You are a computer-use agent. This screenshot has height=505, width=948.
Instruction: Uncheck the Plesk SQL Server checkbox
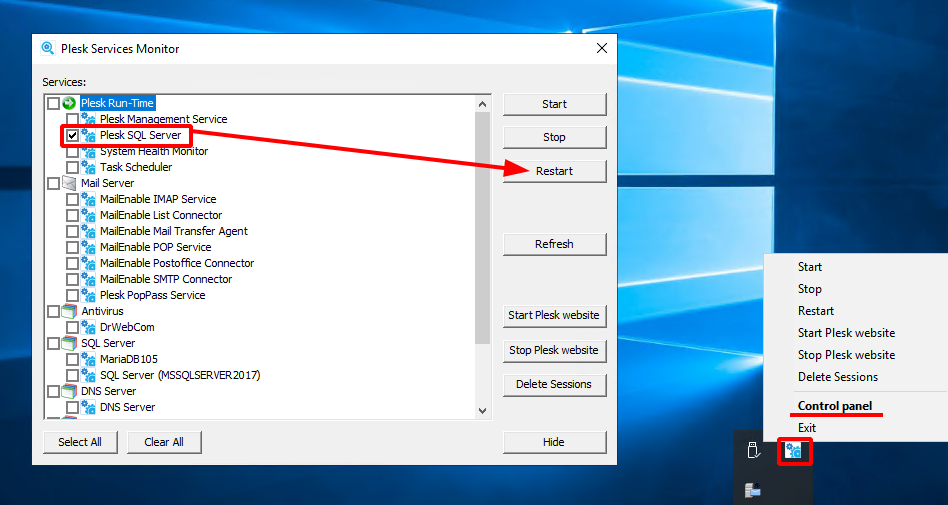(x=72, y=135)
